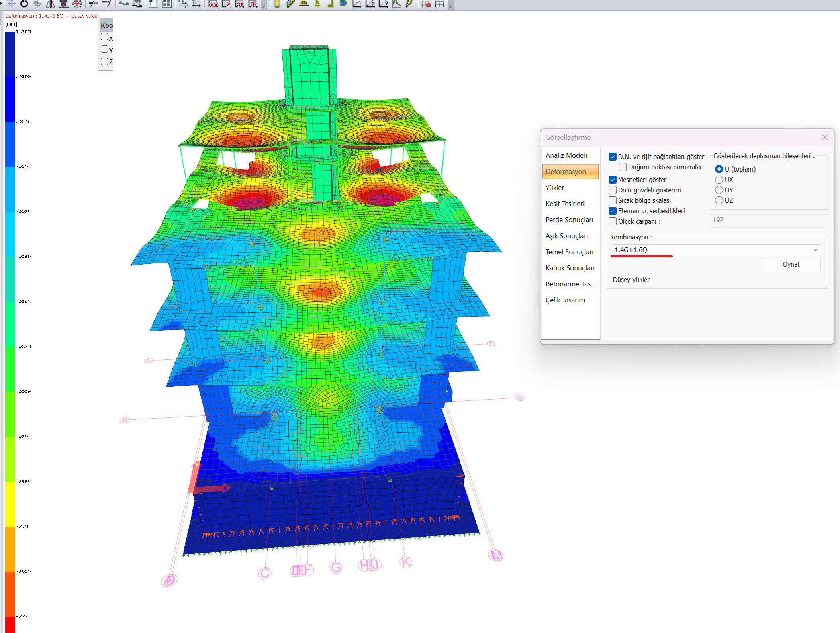This screenshot has height=633, width=840.
Task: Select UX displacement radio button
Action: [x=719, y=180]
